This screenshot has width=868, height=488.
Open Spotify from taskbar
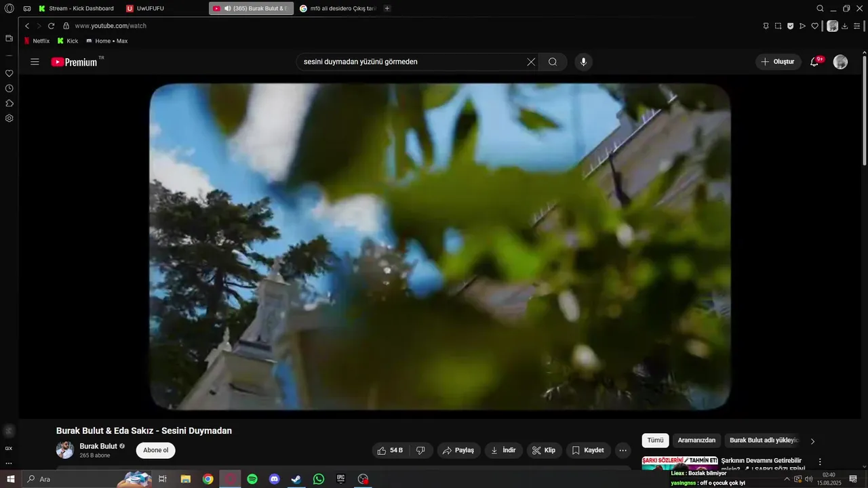252,479
